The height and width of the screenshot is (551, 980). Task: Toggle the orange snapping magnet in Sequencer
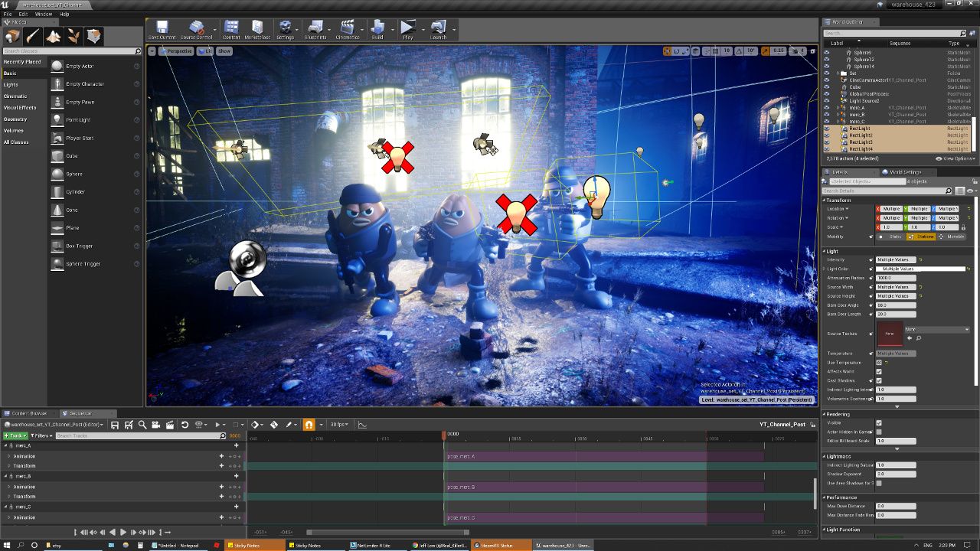309,425
